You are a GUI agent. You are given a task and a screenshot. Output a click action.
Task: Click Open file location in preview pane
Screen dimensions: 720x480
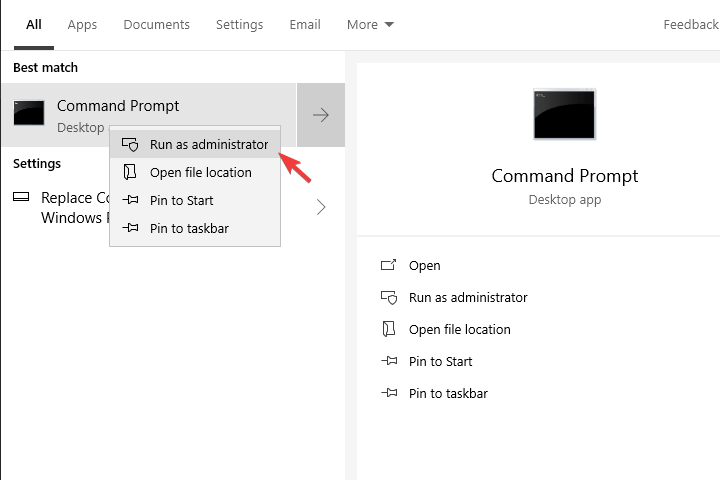pyautogui.click(x=460, y=329)
